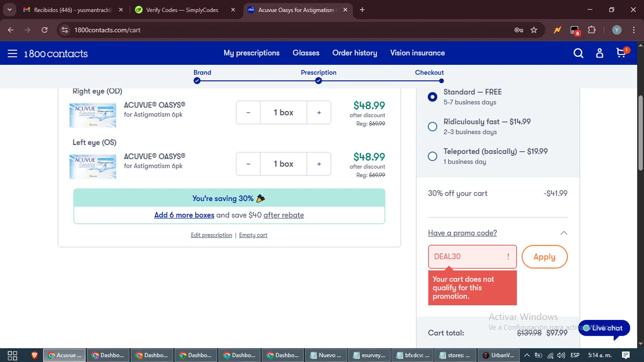Click left eye Acuvue Oasys thumbnail
This screenshot has width=644, height=362.
(93, 167)
